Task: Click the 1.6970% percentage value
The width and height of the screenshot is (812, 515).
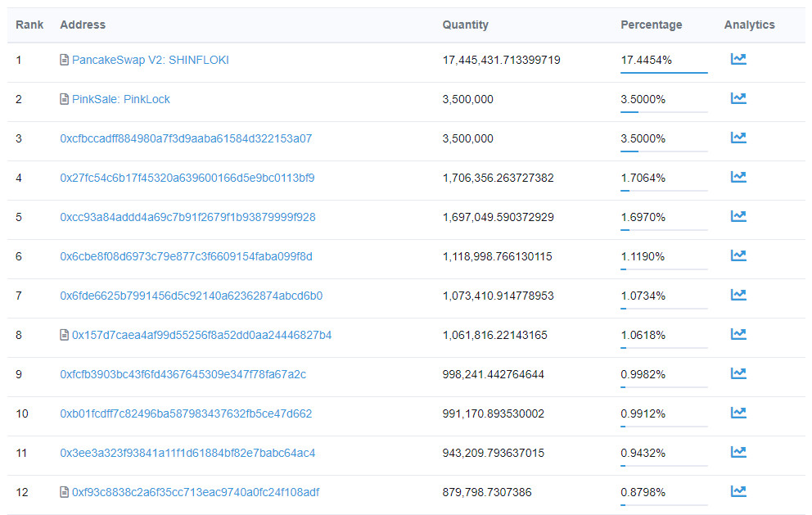Action: point(643,217)
